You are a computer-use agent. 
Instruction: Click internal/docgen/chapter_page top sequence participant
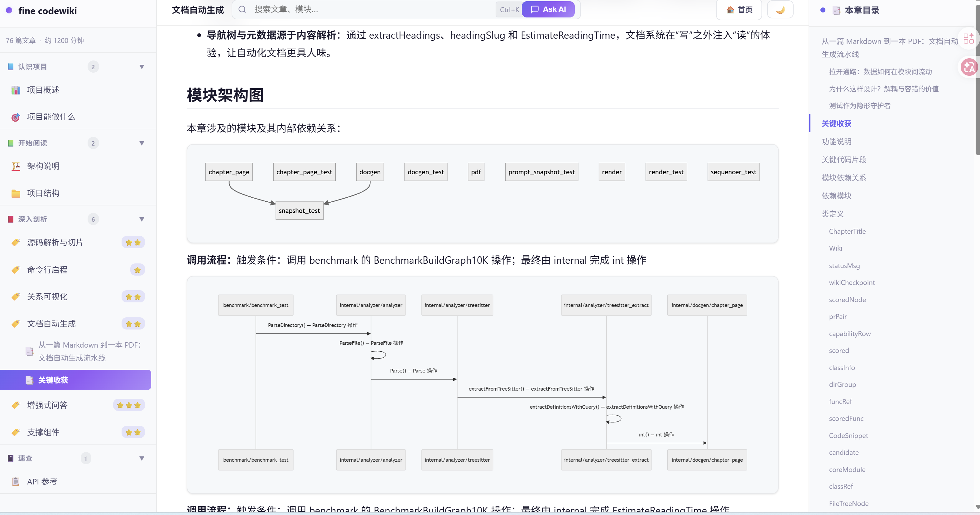(x=707, y=305)
